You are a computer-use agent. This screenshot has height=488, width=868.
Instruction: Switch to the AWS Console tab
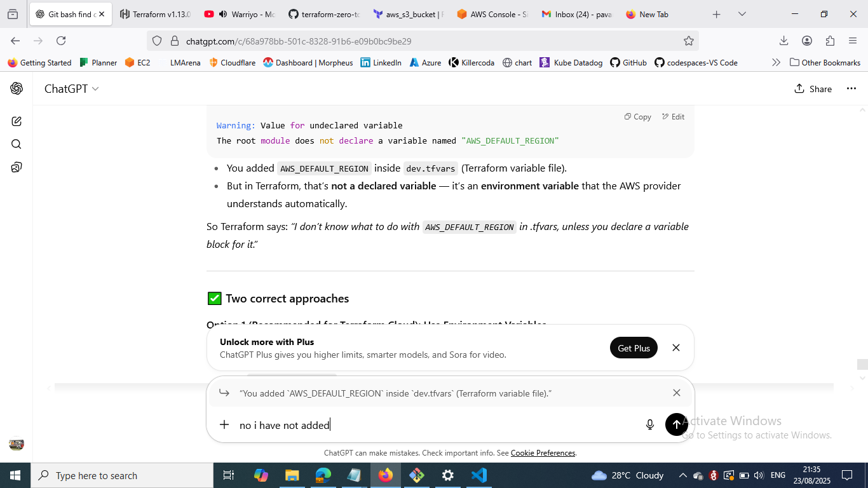click(492, 14)
